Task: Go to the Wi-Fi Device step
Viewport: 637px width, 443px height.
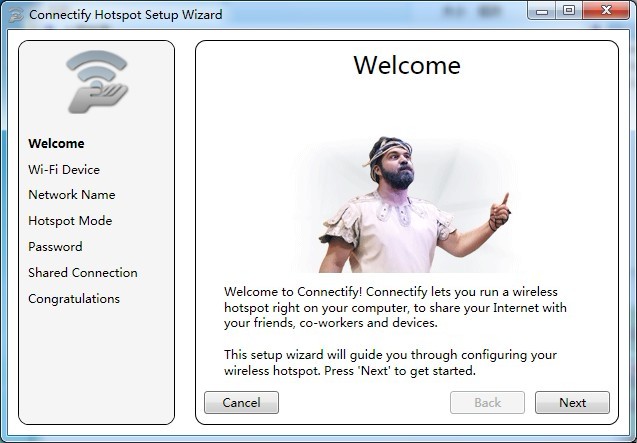Action: coord(64,169)
